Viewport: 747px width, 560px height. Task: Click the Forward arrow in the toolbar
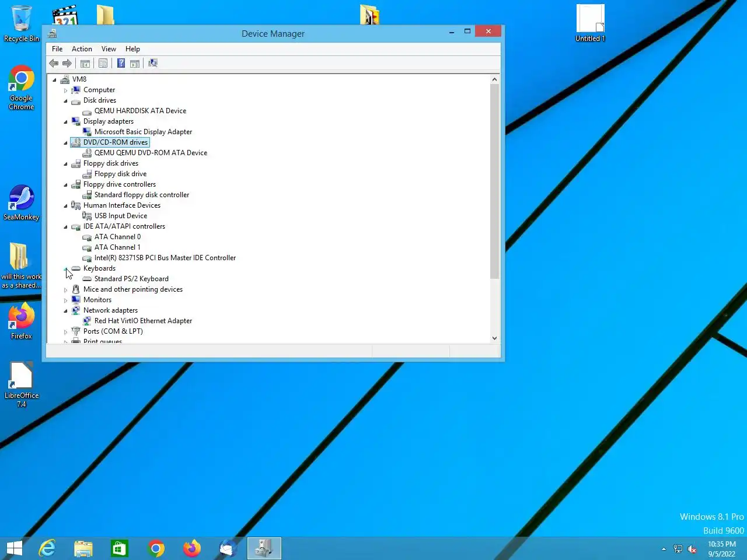(x=67, y=63)
